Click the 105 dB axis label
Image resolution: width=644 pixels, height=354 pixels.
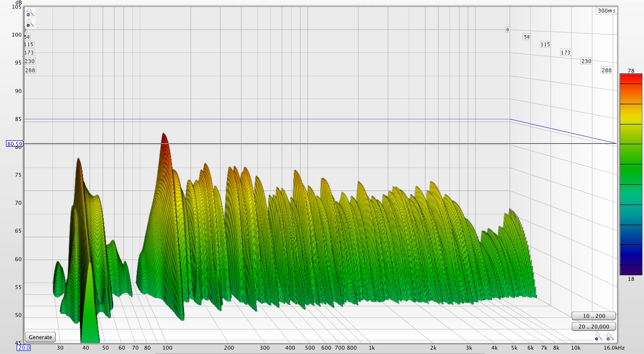17,7
